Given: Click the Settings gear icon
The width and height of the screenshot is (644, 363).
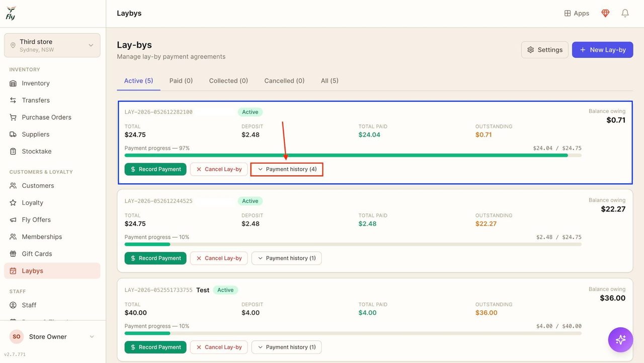Looking at the screenshot, I should tap(530, 50).
